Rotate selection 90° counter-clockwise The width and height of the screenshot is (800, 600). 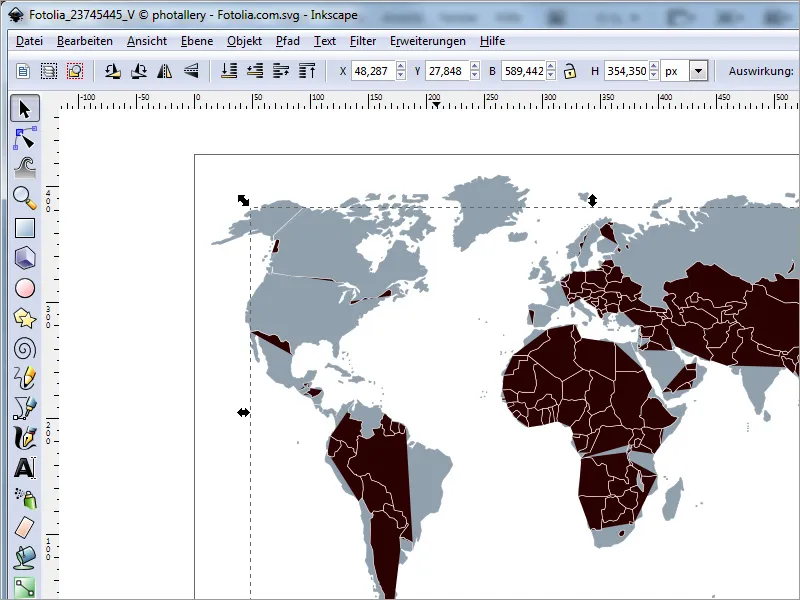tap(113, 71)
